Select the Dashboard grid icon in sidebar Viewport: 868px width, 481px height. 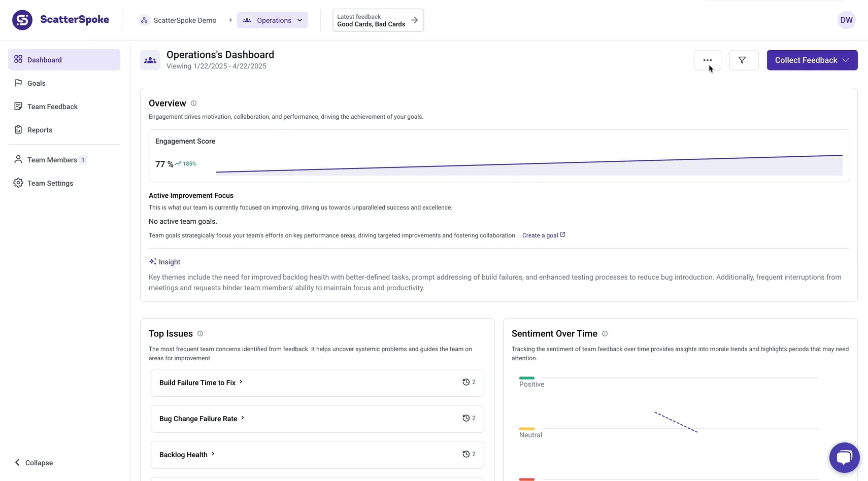18,59
